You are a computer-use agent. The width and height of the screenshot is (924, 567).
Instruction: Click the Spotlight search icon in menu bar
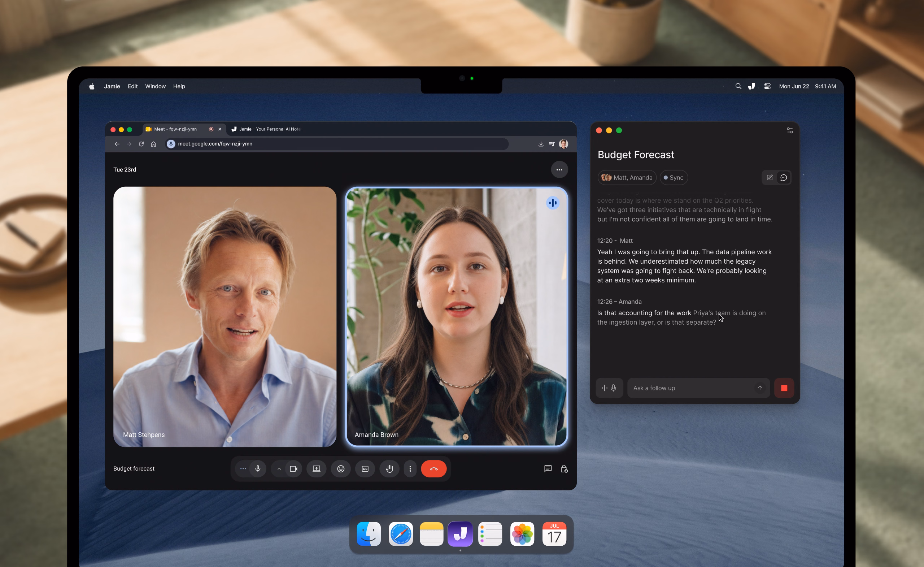click(x=738, y=86)
